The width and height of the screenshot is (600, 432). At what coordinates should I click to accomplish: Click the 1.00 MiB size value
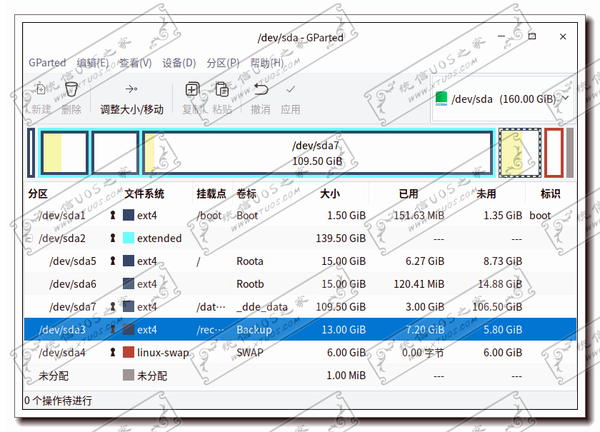(346, 375)
